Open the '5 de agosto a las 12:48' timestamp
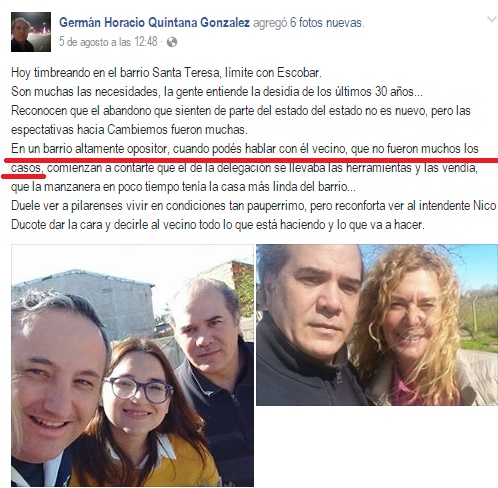The height and width of the screenshot is (488, 498). pyautogui.click(x=108, y=42)
